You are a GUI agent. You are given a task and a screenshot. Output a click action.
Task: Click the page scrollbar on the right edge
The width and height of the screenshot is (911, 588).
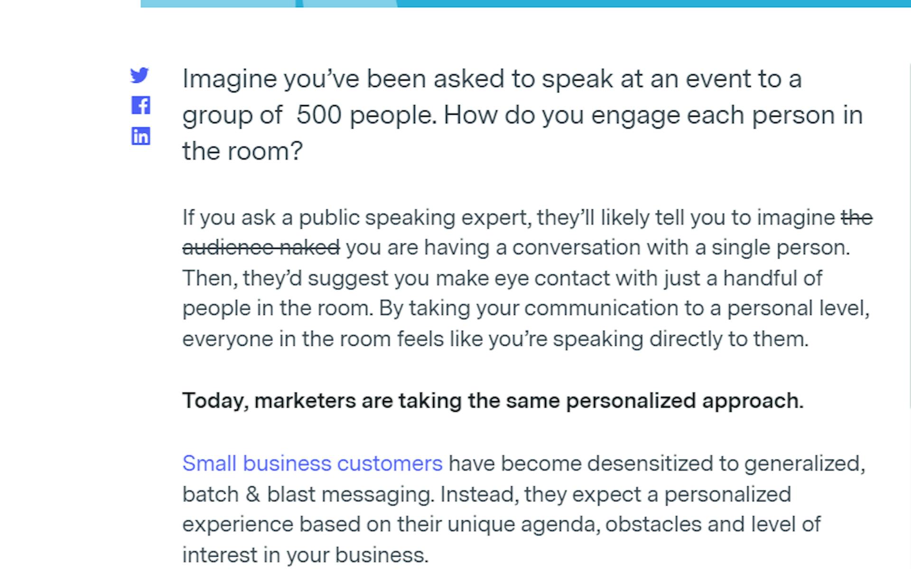[x=909, y=237]
